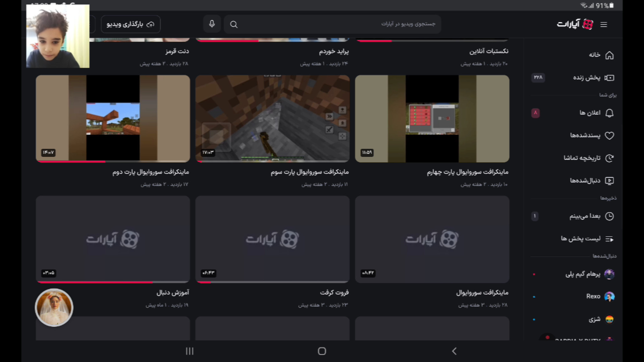Tap the Android back arrow

click(x=454, y=351)
